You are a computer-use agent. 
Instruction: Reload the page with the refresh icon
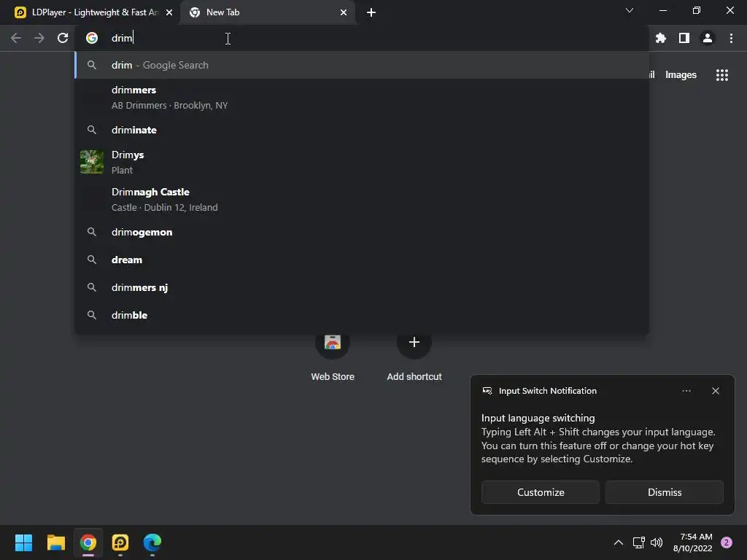click(x=63, y=38)
